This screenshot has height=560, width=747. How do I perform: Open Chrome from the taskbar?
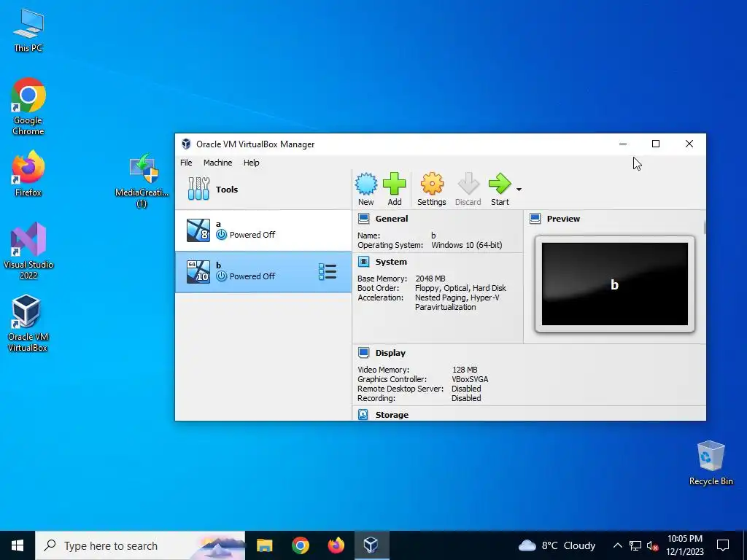pos(300,545)
